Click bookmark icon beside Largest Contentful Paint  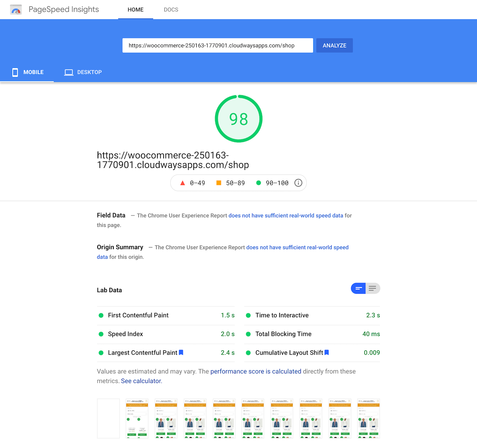(x=181, y=353)
